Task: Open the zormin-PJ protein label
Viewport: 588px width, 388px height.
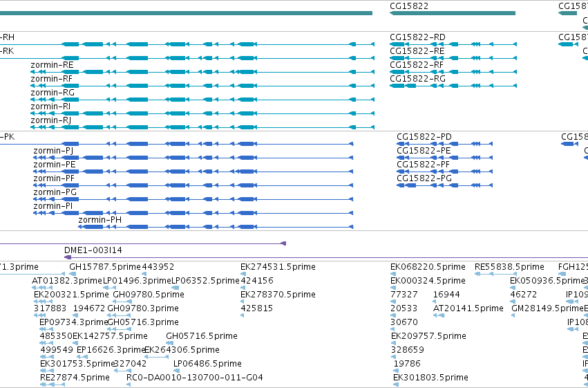Action: pos(53,151)
